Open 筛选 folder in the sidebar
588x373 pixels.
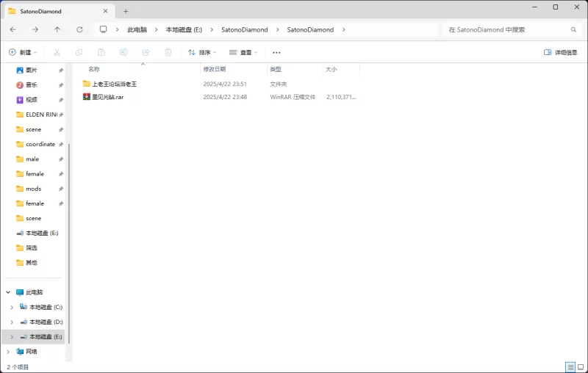[x=32, y=248]
